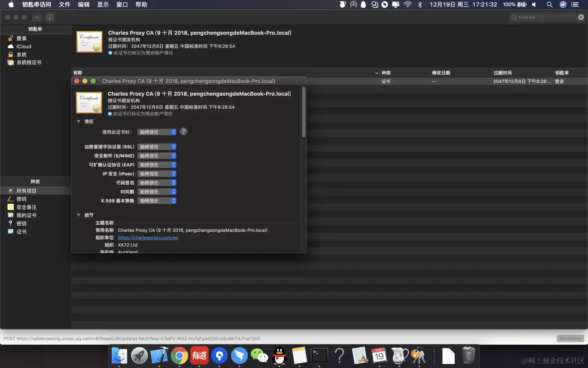This screenshot has width=588, height=368.
Task: Show the 安全备注 category
Action: (x=26, y=207)
